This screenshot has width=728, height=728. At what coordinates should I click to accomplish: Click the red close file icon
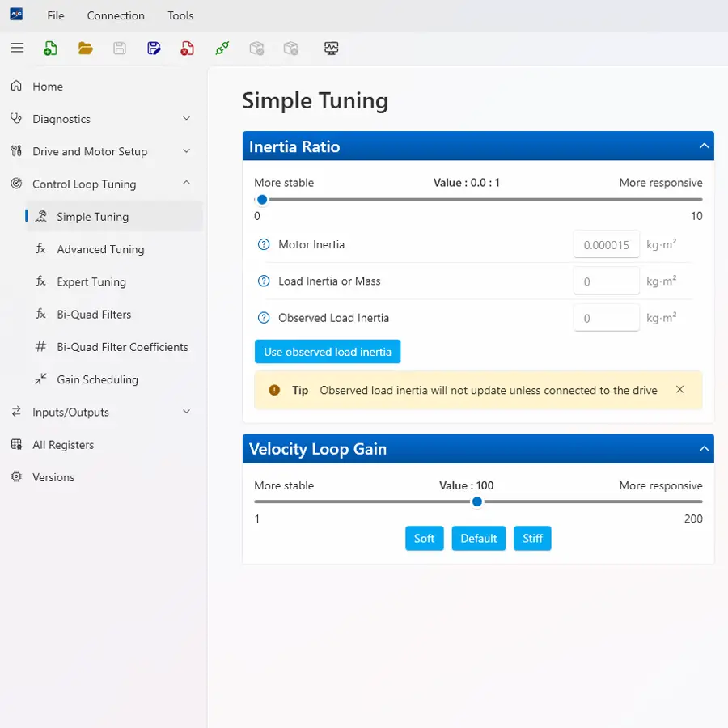188,49
